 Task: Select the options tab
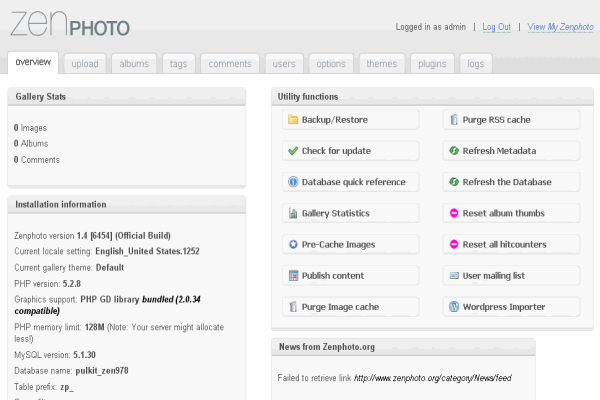pos(331,64)
